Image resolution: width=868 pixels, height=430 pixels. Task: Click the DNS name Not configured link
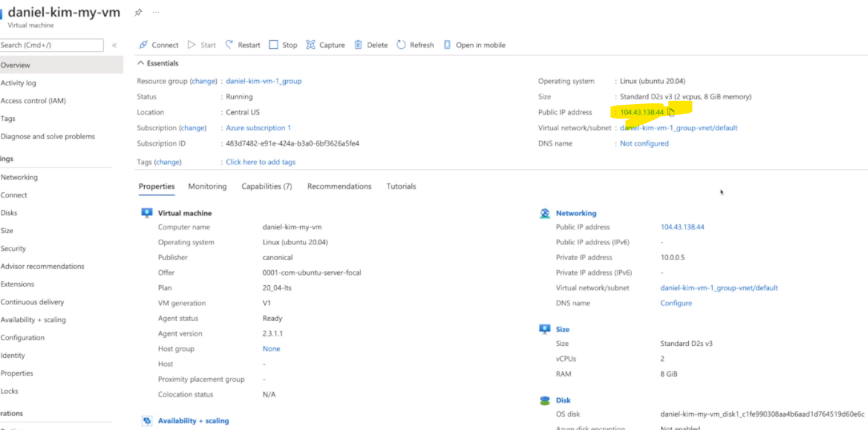[x=644, y=144]
